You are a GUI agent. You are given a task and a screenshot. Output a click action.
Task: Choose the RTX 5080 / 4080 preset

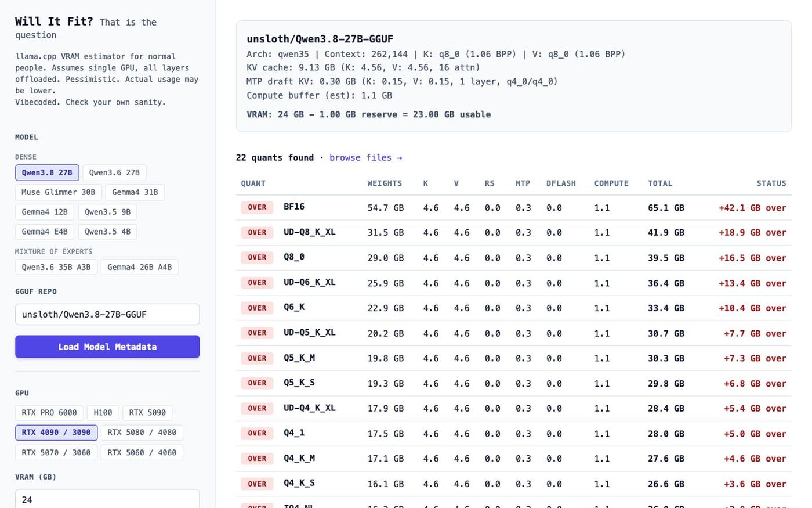[142, 433]
